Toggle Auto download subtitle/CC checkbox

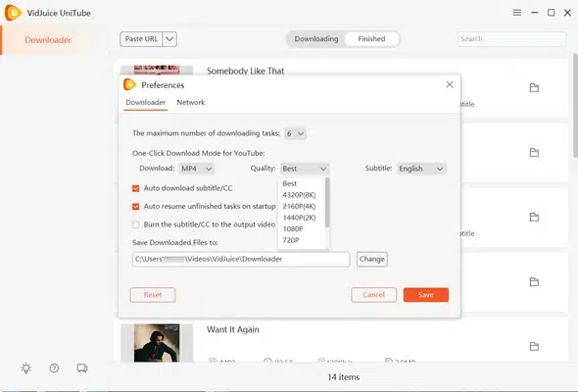(135, 188)
